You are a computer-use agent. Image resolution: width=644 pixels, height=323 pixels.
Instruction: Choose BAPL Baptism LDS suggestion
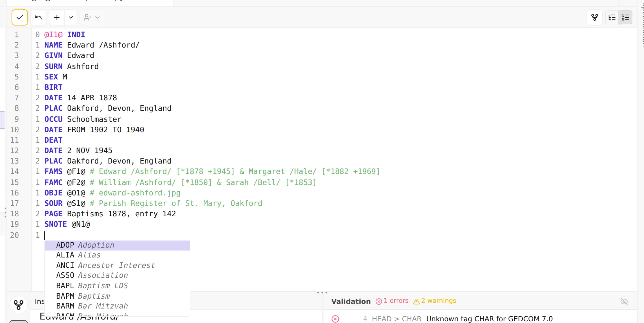[x=117, y=286]
